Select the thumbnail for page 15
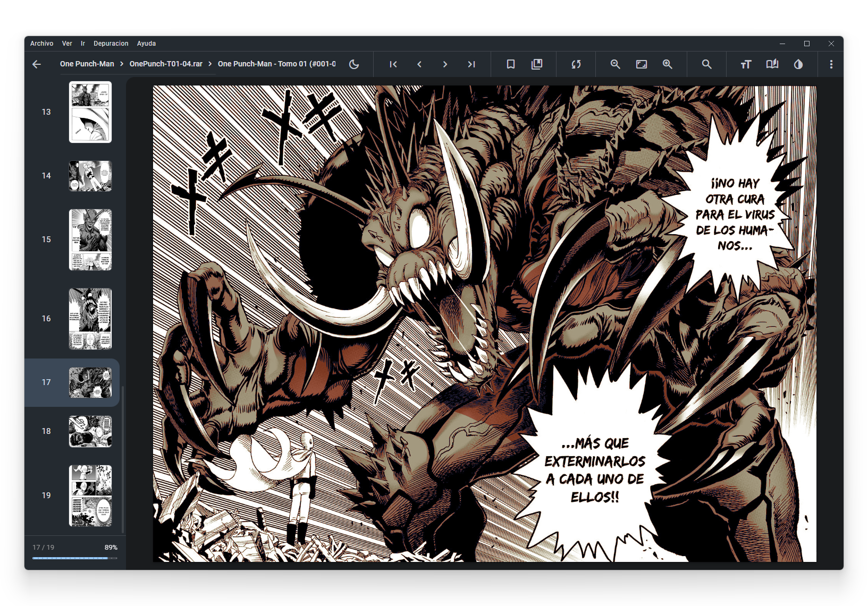 pos(90,240)
